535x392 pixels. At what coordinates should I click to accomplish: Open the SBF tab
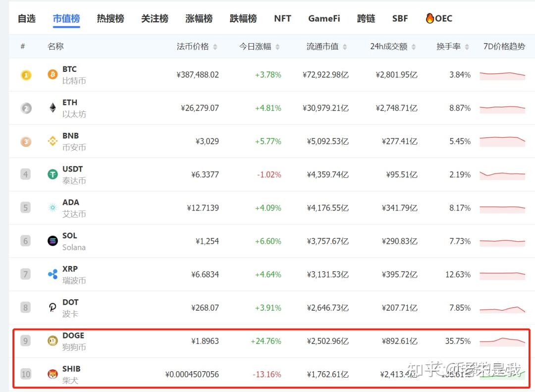(x=400, y=18)
